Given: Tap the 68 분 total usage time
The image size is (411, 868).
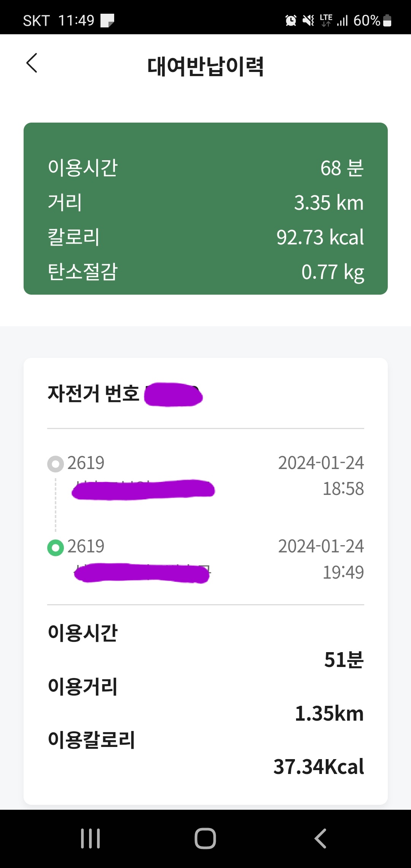Looking at the screenshot, I should (342, 168).
